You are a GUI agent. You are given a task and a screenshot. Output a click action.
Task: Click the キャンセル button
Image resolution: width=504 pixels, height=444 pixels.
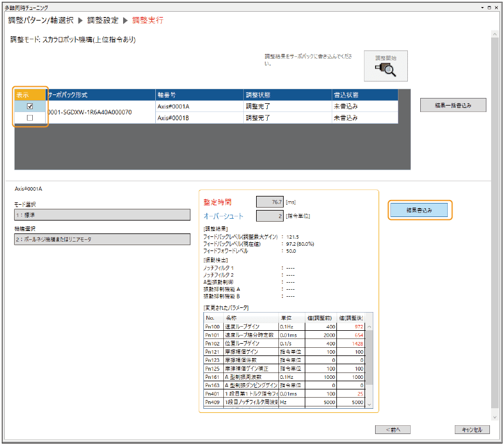(472, 429)
